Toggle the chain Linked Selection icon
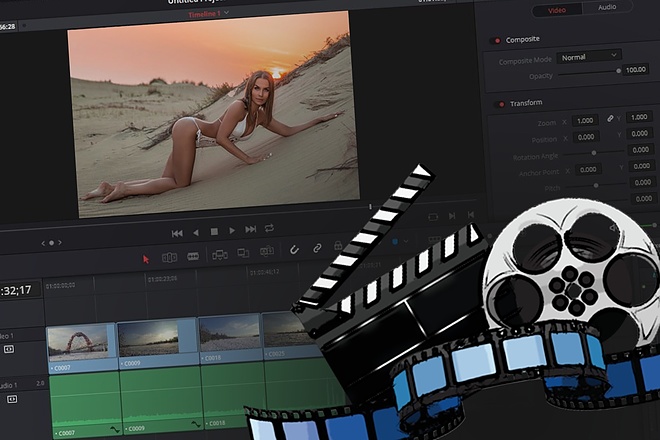Viewport: 660px width, 440px height. point(317,248)
